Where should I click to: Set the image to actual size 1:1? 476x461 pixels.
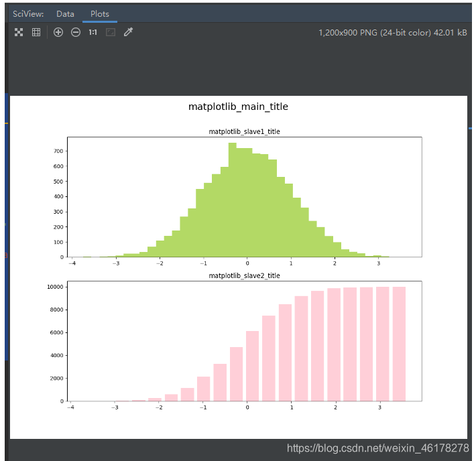click(x=93, y=32)
